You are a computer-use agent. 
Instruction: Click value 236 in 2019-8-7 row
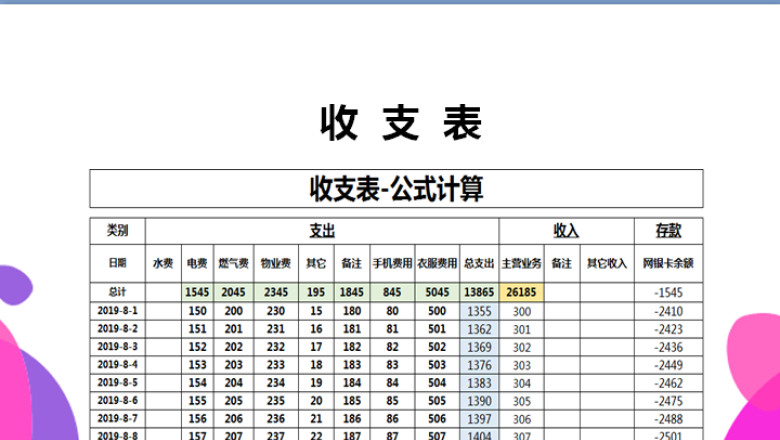[276, 419]
